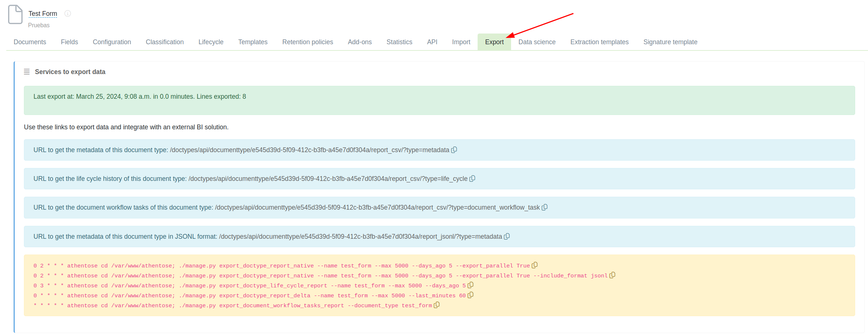Image resolution: width=868 pixels, height=336 pixels.
Task: Copy the JSONL metadata URL
Action: (507, 237)
